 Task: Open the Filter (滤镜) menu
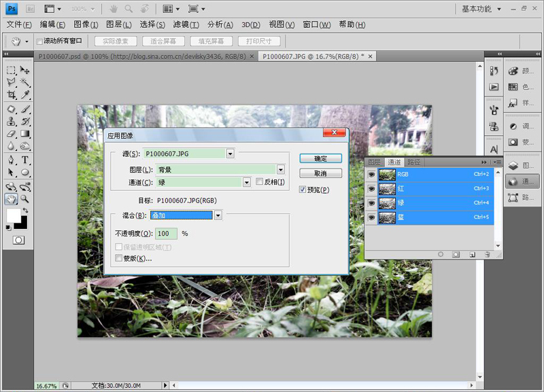[186, 24]
